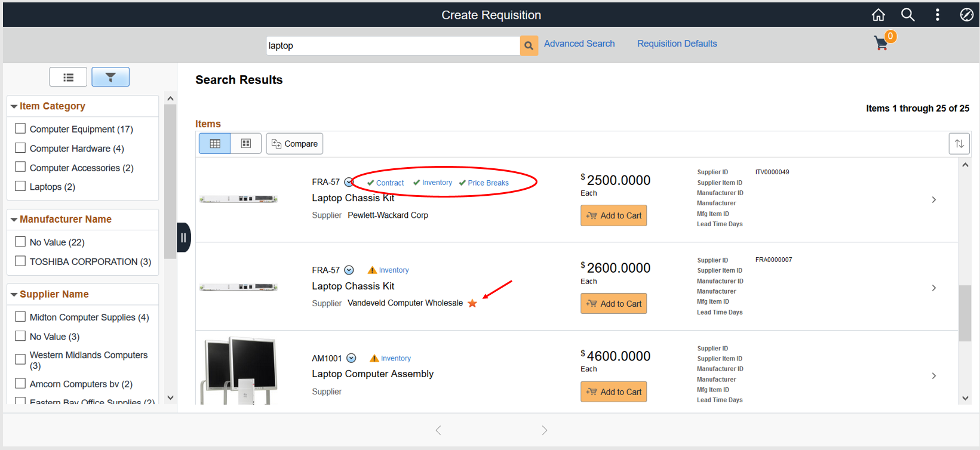Switch to the filter funnel view
Screen dimensions: 980x450
110,77
